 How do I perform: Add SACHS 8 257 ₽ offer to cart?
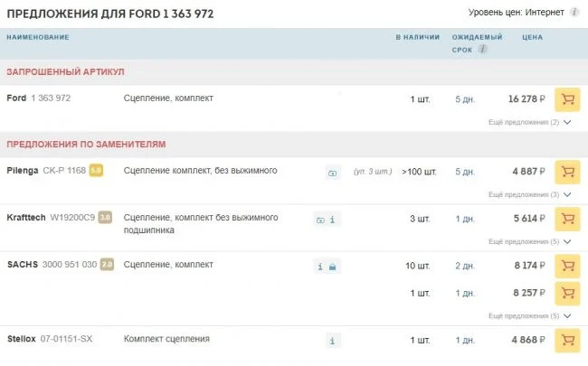(x=566, y=294)
